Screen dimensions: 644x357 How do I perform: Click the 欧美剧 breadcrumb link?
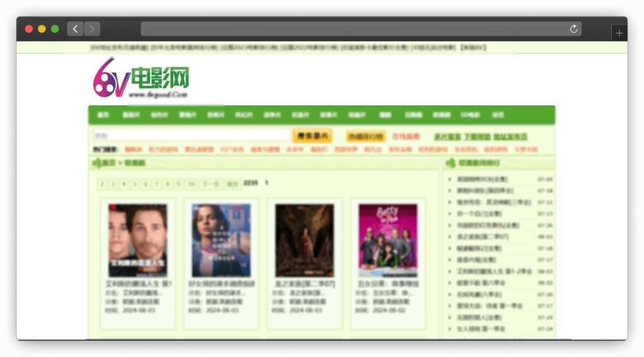[135, 163]
